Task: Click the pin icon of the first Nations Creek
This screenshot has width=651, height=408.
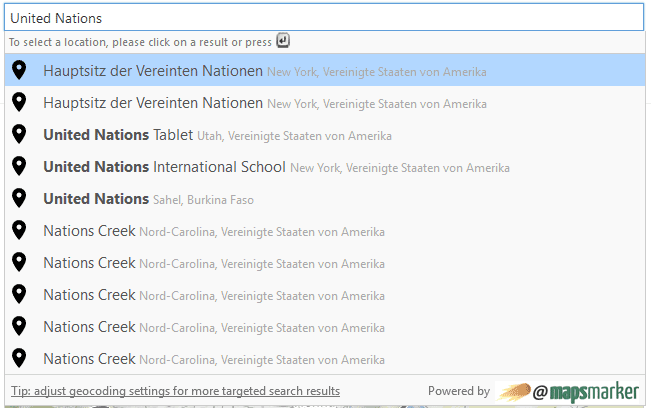Action: 19,230
